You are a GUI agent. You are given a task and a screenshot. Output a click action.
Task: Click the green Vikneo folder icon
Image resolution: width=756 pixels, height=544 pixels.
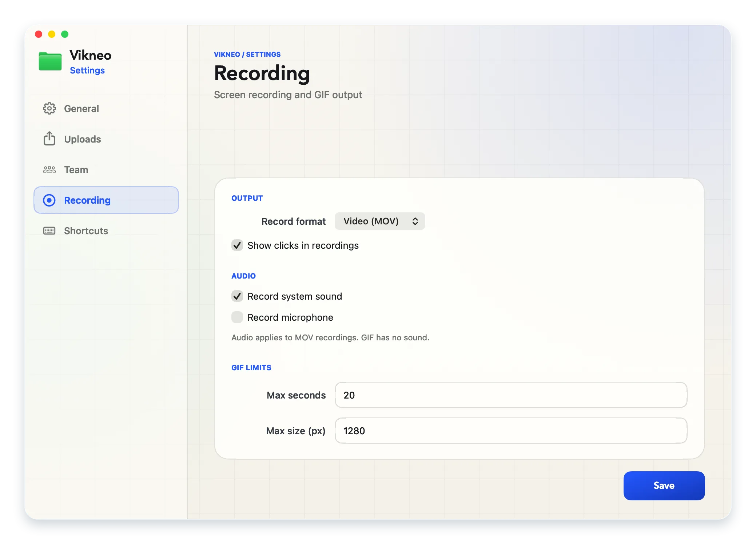click(x=50, y=61)
